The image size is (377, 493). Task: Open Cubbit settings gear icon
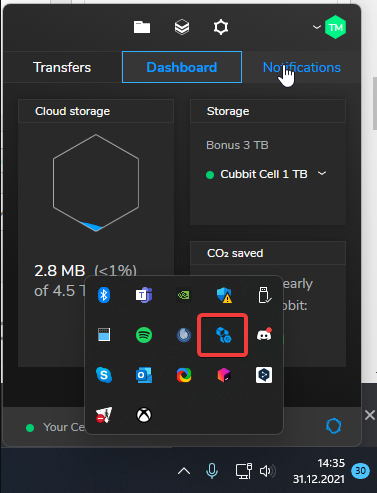coord(221,27)
